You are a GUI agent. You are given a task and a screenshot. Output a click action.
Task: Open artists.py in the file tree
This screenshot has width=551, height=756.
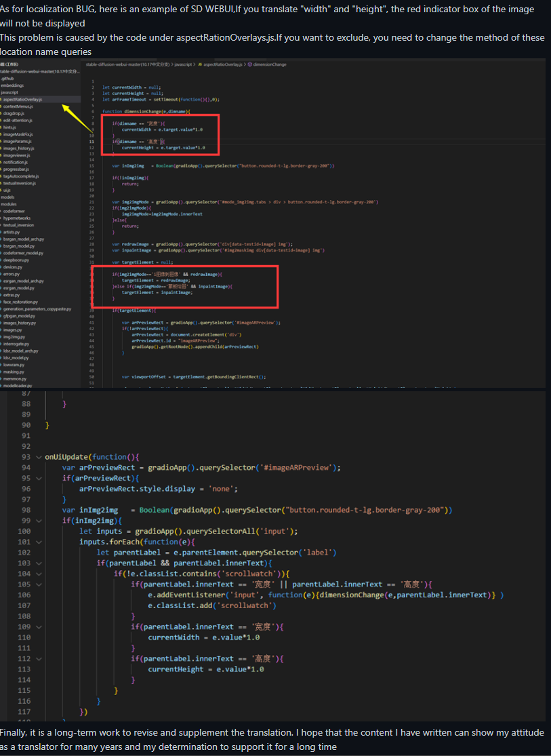pyautogui.click(x=12, y=233)
